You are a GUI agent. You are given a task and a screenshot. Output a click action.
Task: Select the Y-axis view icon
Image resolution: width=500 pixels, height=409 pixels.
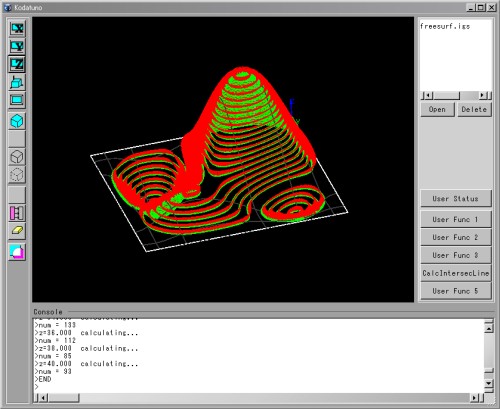pyautogui.click(x=17, y=46)
